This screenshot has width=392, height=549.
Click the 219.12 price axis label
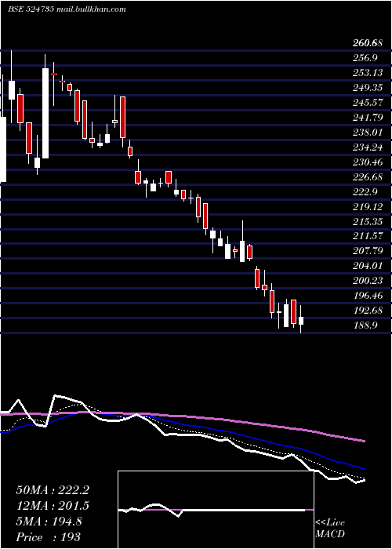coord(368,207)
